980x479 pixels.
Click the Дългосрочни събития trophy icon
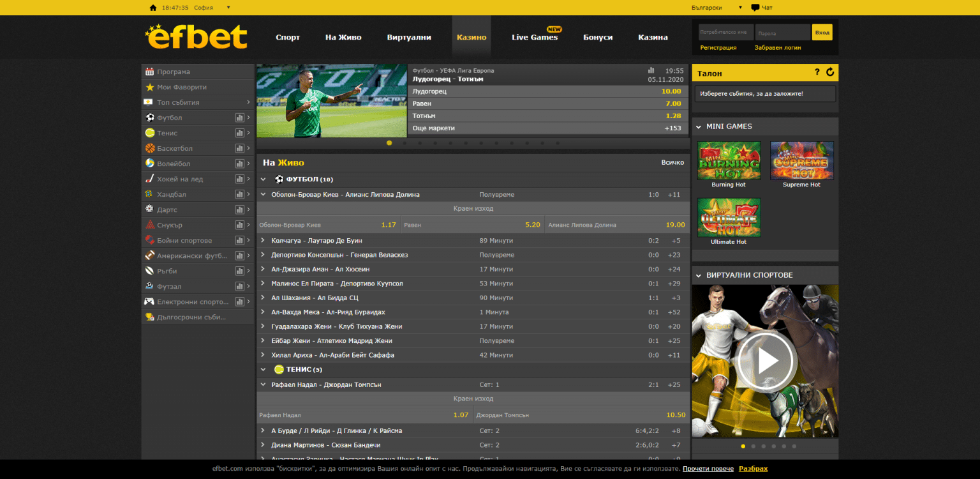(150, 317)
